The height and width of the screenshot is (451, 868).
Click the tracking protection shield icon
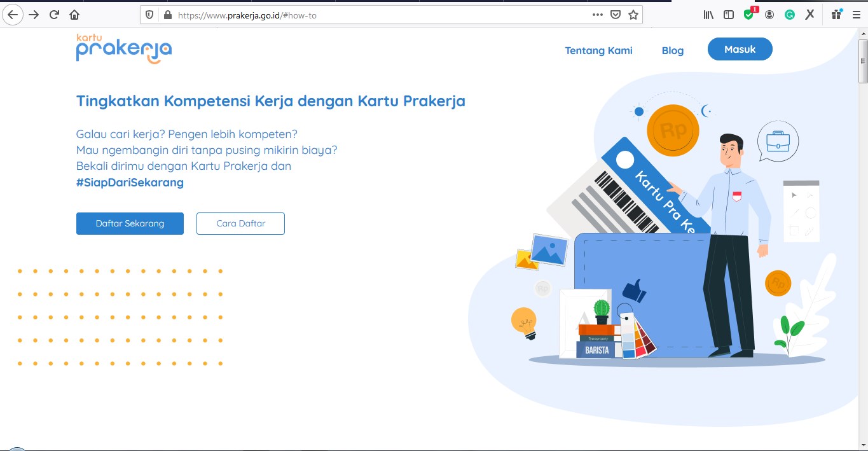pos(150,15)
